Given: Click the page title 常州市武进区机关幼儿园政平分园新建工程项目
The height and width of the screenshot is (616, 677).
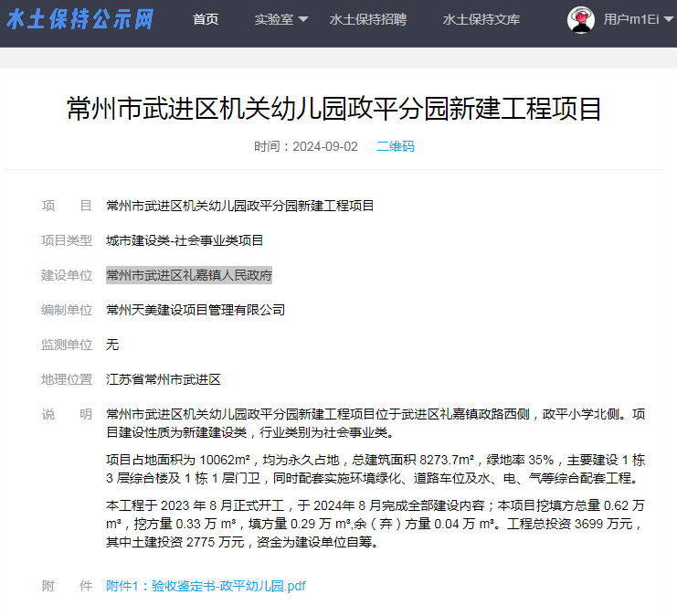Looking at the screenshot, I should coord(333,109).
